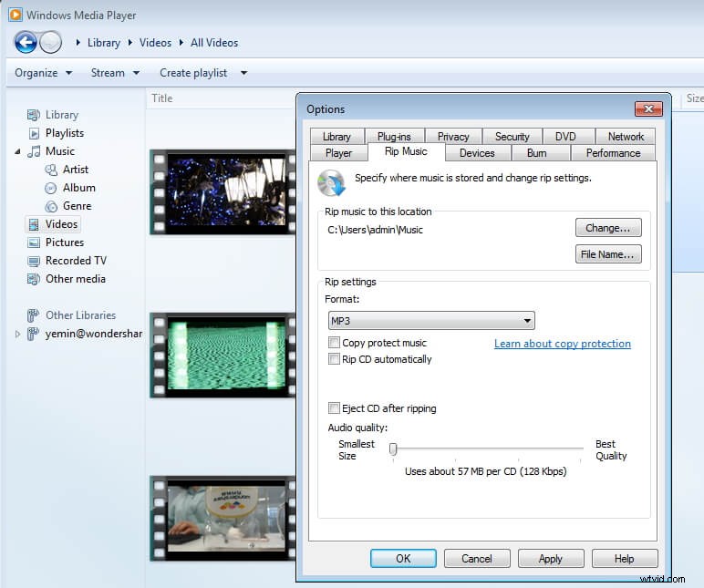Image resolution: width=704 pixels, height=588 pixels.
Task: Check Eject CD after ripping
Action: [334, 408]
